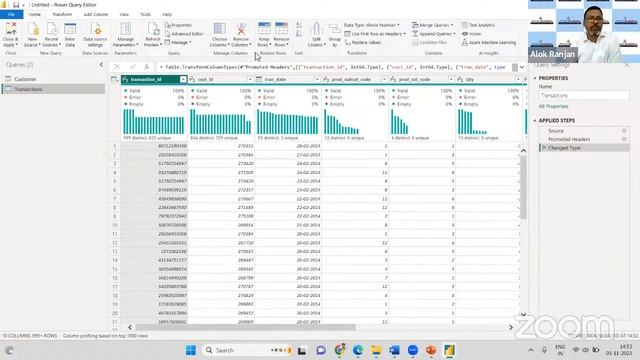Click Azure Machine Learning

[x=489, y=42]
